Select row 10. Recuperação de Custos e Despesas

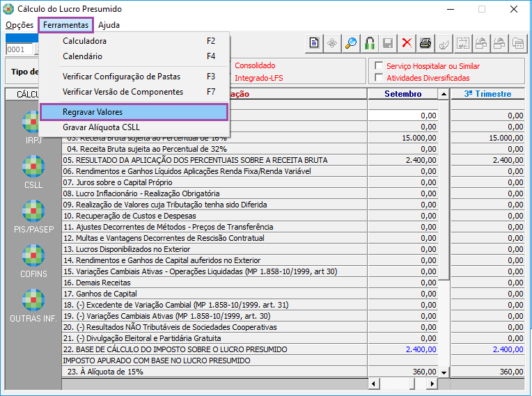tap(214, 216)
